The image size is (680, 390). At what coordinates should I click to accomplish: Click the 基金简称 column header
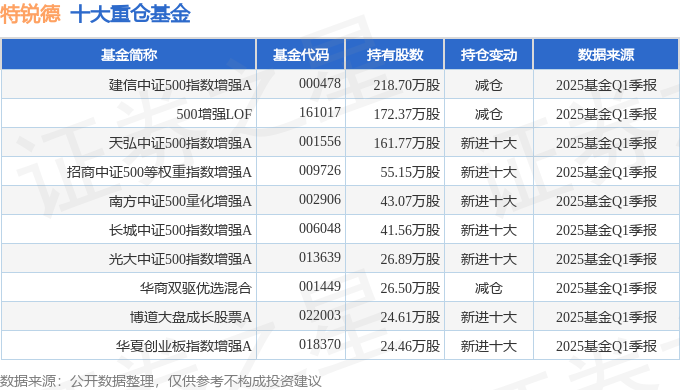129,55
